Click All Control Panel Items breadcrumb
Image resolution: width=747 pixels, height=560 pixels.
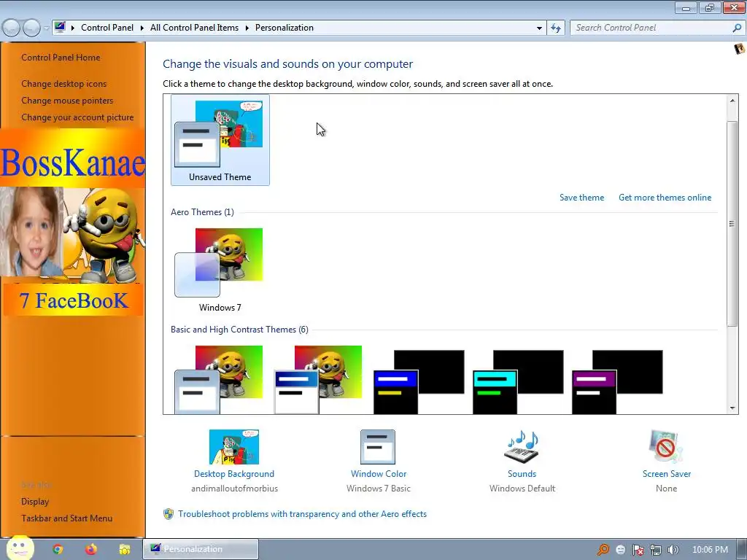(194, 28)
